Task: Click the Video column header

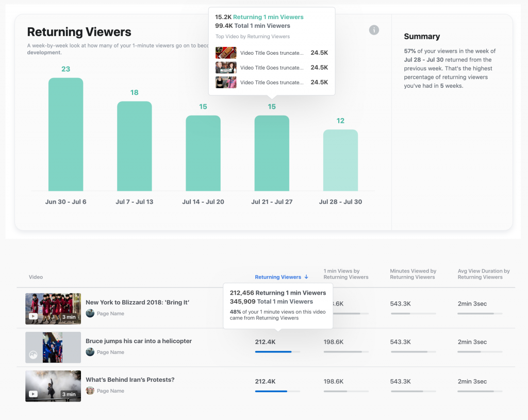Action: [36, 277]
